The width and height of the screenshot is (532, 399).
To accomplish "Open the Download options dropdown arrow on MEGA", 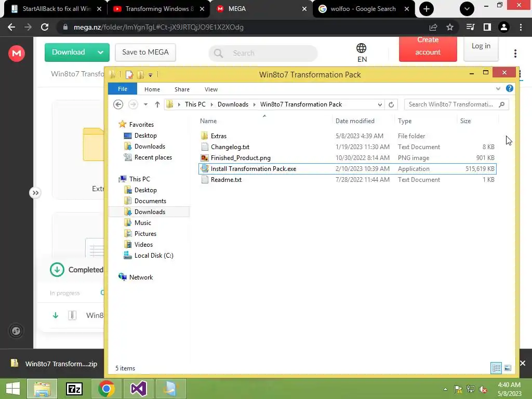I will (x=100, y=52).
